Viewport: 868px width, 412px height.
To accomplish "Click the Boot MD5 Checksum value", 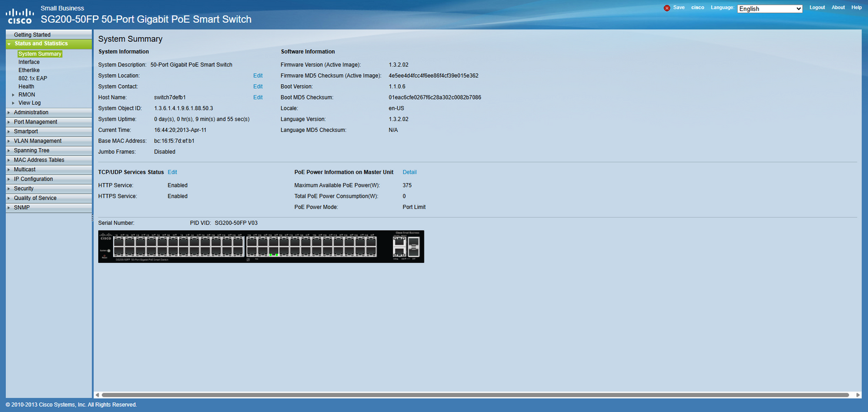I will pos(435,98).
